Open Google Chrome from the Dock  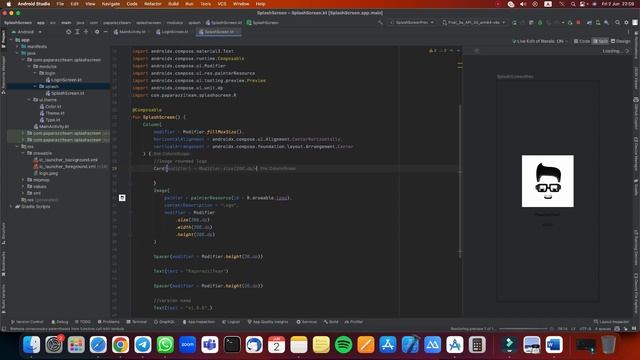[120, 345]
